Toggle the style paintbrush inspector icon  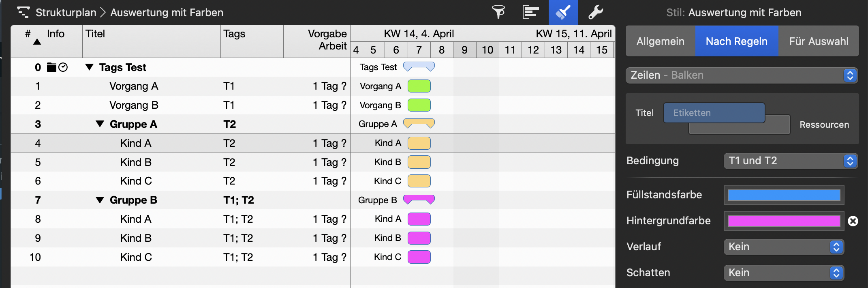coord(563,12)
